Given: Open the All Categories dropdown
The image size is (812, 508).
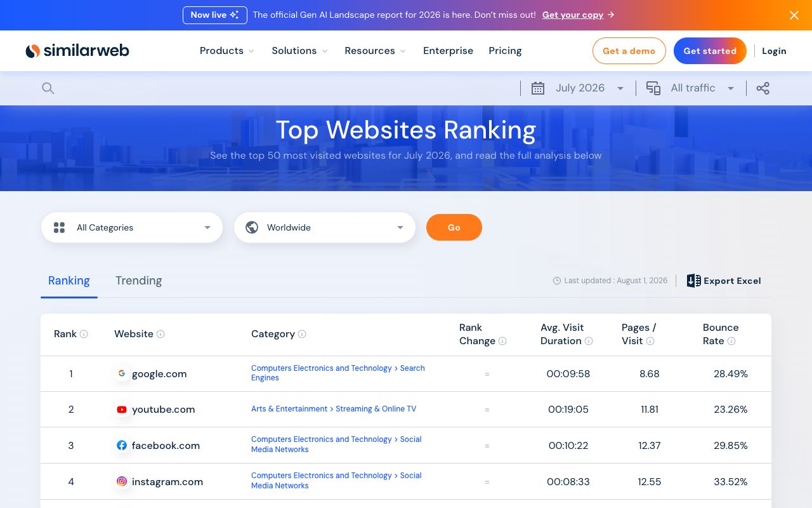Looking at the screenshot, I should 132,227.
